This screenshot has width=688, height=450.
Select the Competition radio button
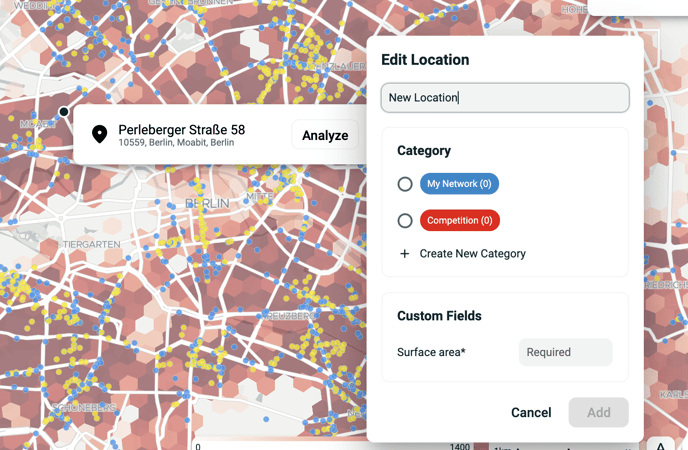click(x=405, y=221)
